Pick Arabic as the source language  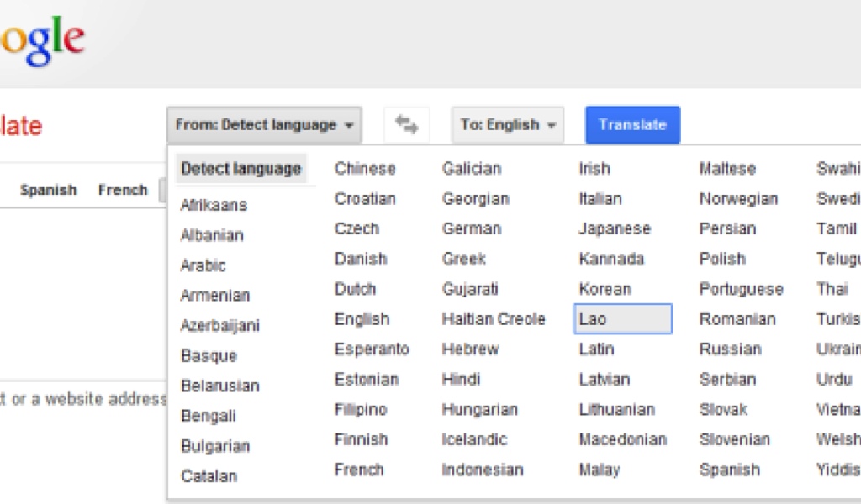[x=203, y=265]
